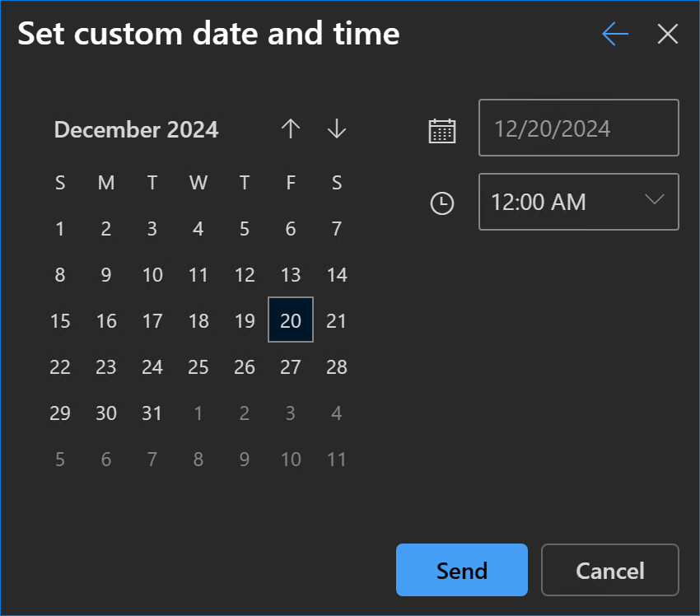This screenshot has height=616, width=700.
Task: Click the December 2024 month header
Action: pos(136,130)
